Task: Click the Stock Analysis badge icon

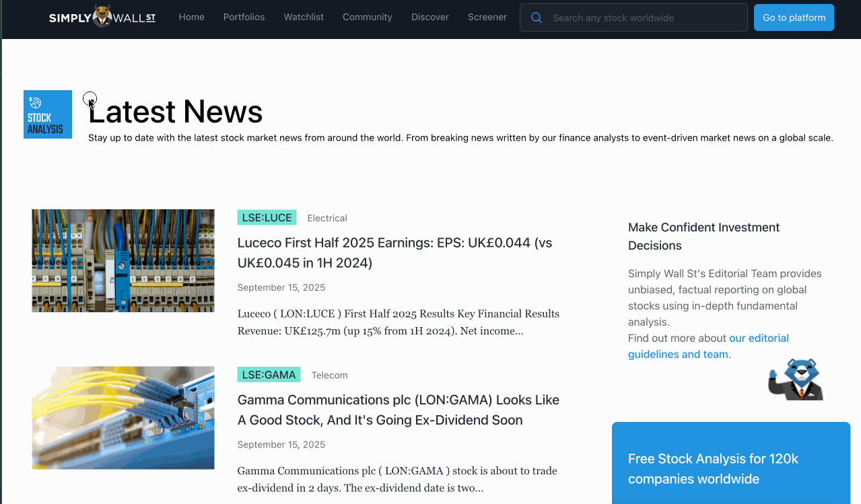Action: pos(48,114)
